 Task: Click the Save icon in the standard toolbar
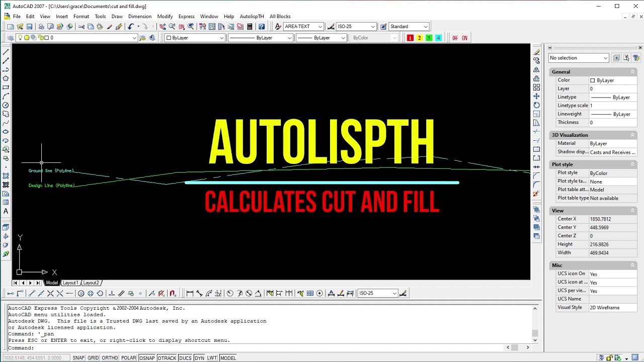coord(30,27)
